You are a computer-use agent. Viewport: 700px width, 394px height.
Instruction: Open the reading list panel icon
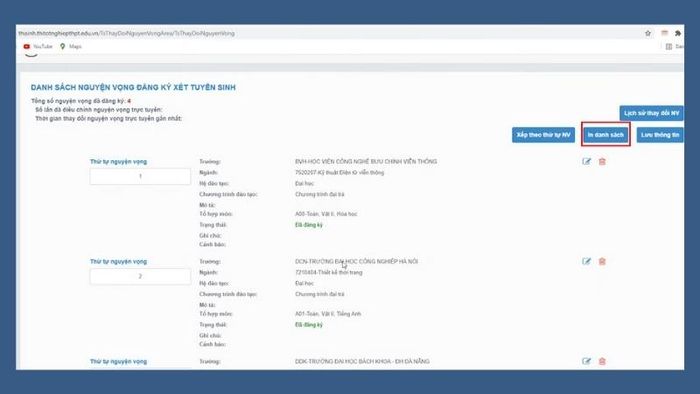point(669,46)
